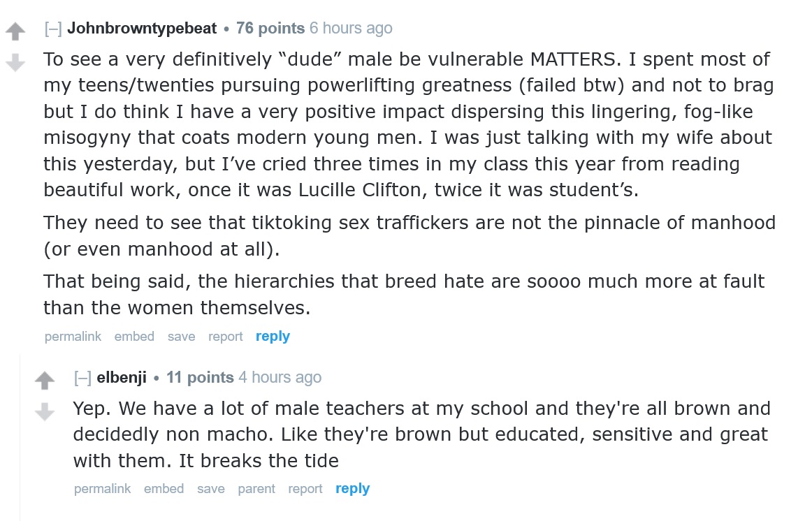Open permalink for Johnbrowntypebeat's comment
Viewport: 812px width, 521px height.
(73, 337)
